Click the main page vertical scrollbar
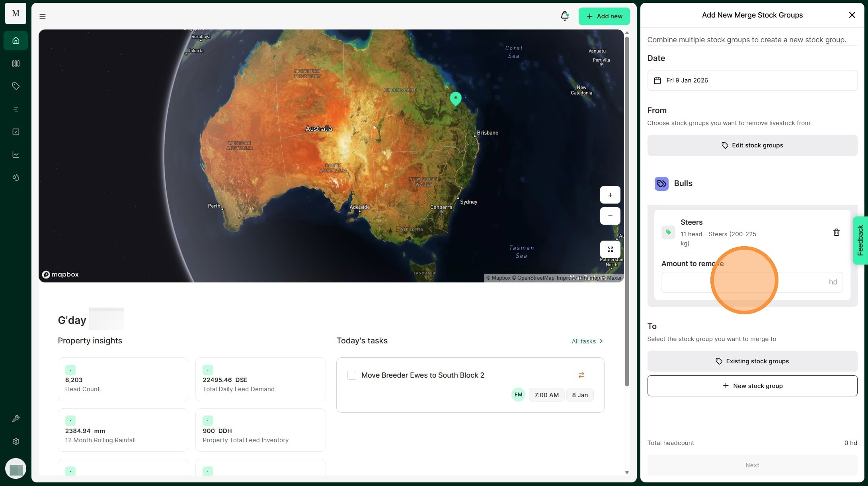The height and width of the screenshot is (486, 868). click(x=627, y=211)
